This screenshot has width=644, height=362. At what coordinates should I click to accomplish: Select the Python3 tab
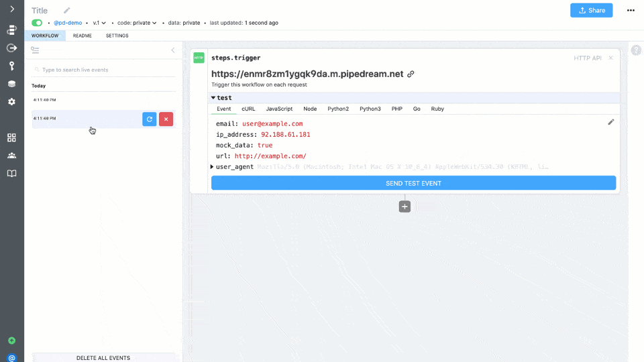(370, 109)
